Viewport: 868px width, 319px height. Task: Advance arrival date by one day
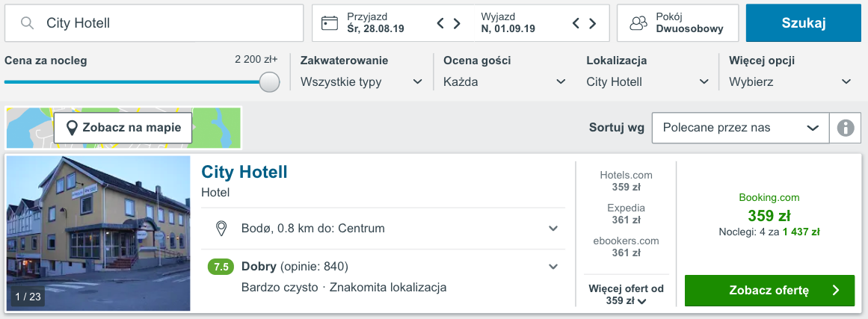coord(458,23)
